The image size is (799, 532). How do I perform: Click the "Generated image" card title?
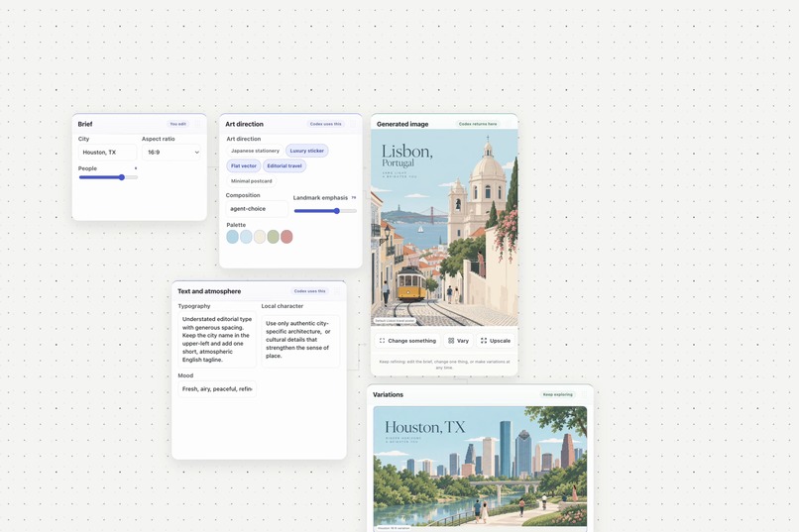(402, 124)
